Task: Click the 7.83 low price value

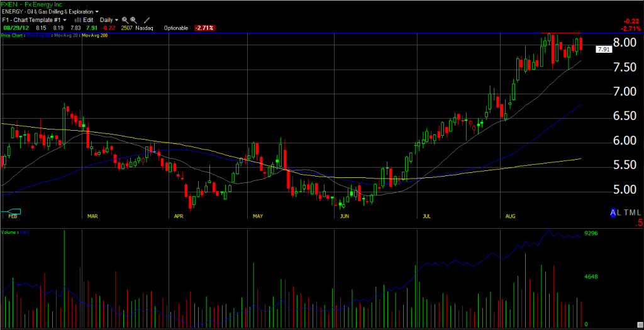Action: pyautogui.click(x=75, y=28)
